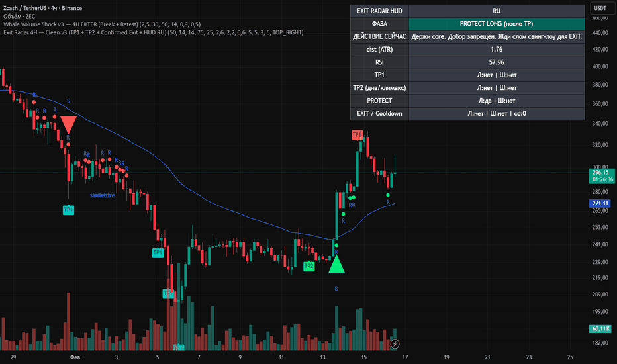617x364 pixels.
Task: Select the red TP1 label at the price peak
Action: click(x=357, y=135)
